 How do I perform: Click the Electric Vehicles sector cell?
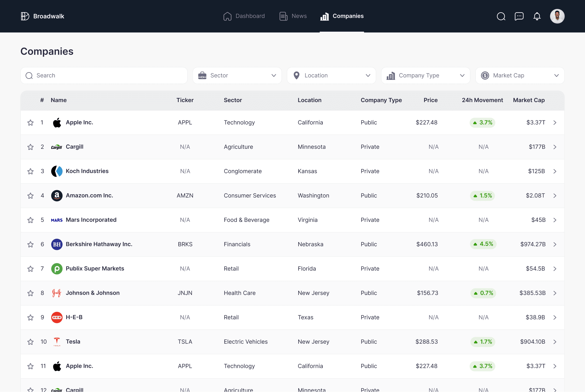tap(246, 342)
